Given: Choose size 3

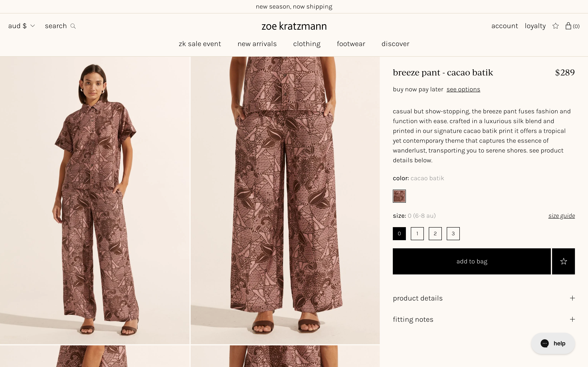Looking at the screenshot, I should click(x=453, y=233).
